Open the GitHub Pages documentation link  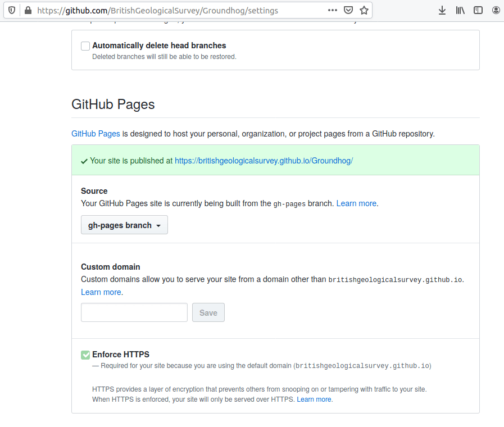[x=96, y=134]
